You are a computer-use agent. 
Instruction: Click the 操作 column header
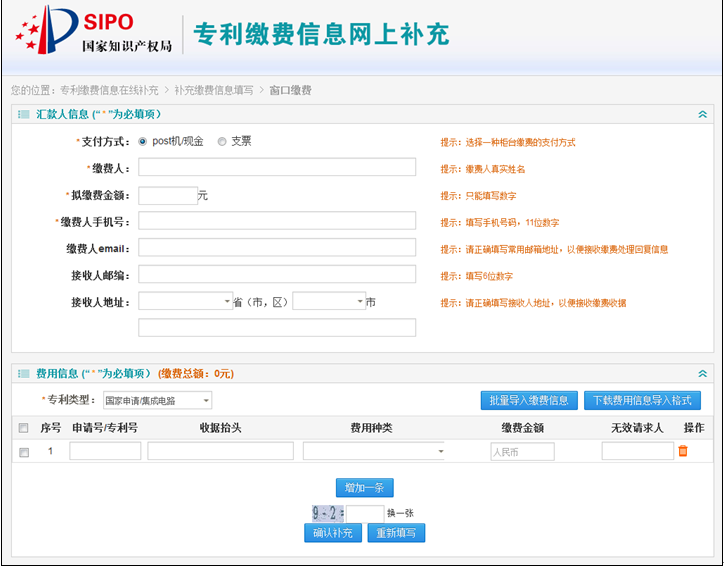pos(694,428)
